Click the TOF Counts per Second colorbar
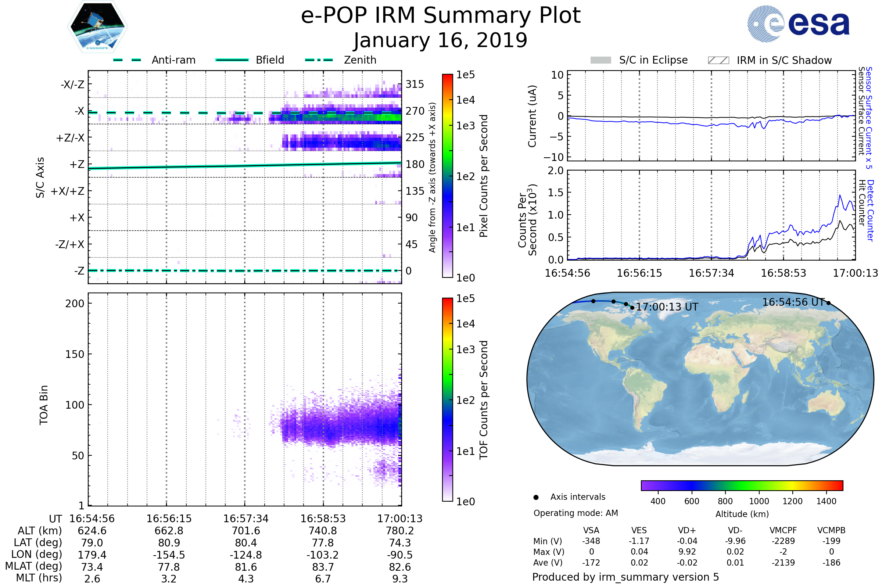Viewport: 882px width, 588px height. tap(448, 400)
